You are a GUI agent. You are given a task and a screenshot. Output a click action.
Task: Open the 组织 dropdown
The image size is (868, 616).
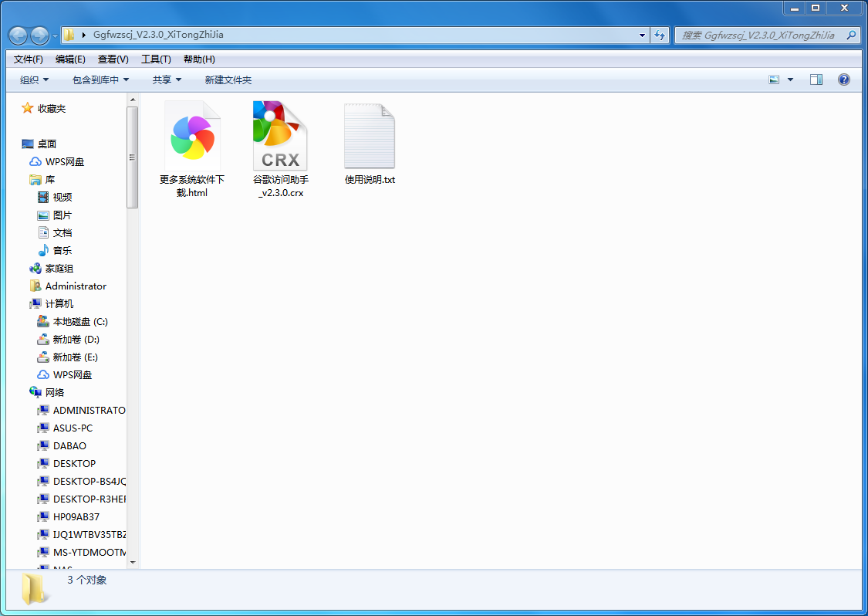[34, 80]
